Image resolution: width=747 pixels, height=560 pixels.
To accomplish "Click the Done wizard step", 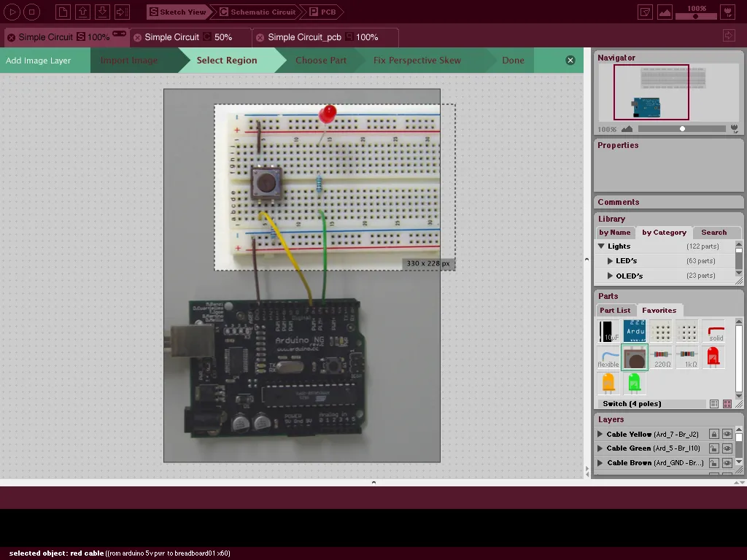I will click(513, 61).
